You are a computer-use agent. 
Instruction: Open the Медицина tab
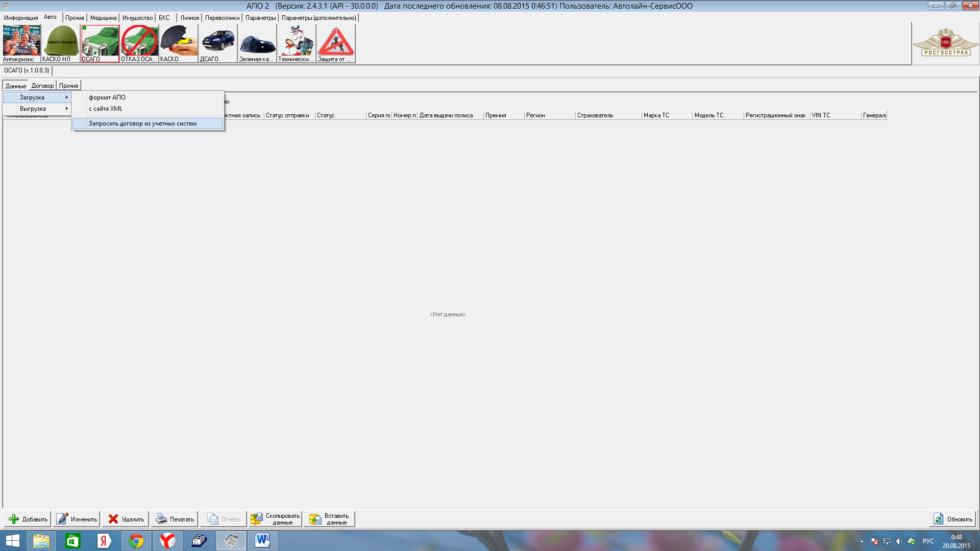pos(104,18)
